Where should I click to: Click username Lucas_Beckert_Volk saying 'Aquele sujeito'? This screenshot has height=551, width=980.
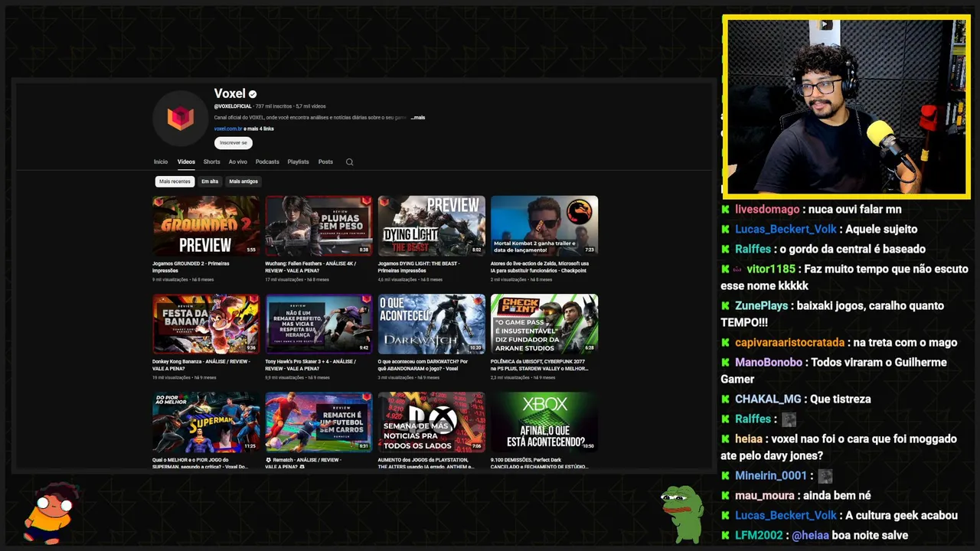tap(786, 229)
